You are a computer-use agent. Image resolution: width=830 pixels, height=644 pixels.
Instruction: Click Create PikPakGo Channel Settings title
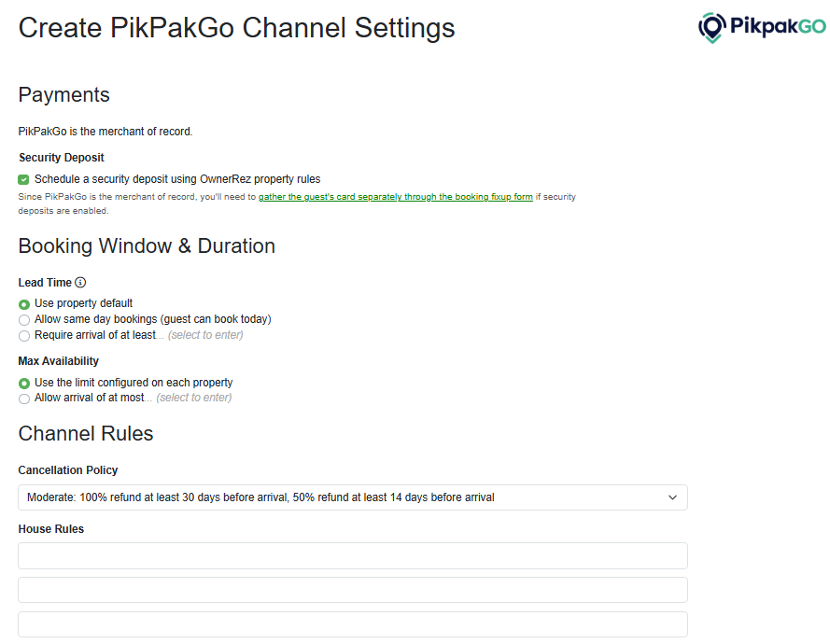click(236, 27)
